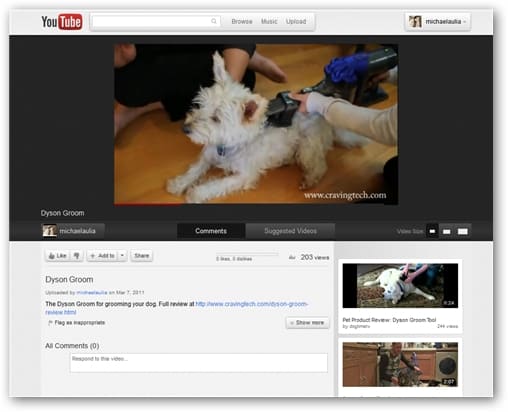
Task: Open the michaelaulia uploader link
Action: pos(92,293)
